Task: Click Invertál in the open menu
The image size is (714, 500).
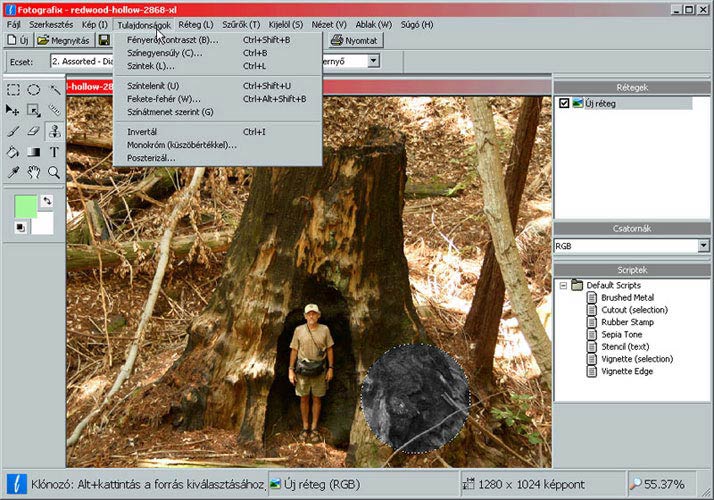Action: point(142,132)
